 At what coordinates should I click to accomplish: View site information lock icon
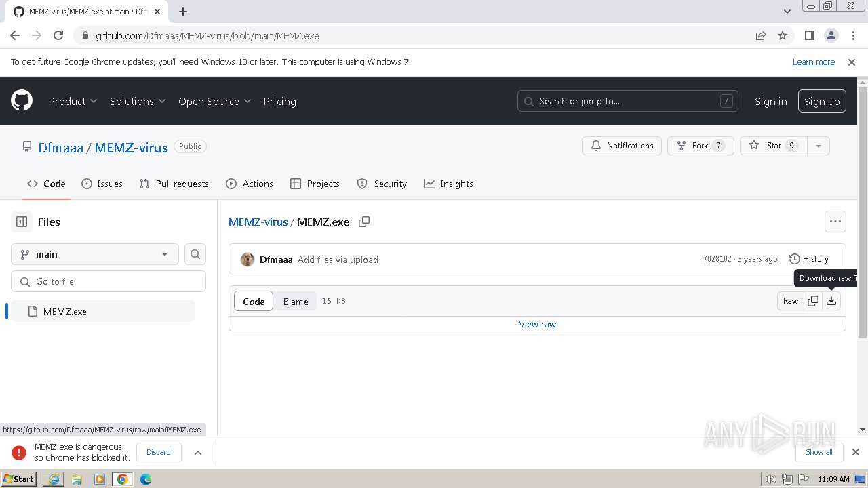pos(85,35)
